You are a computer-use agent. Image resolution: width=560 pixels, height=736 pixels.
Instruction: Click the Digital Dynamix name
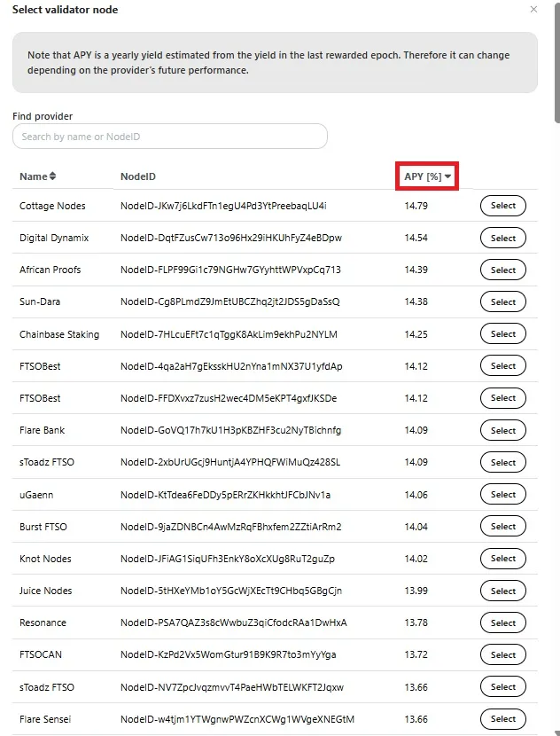54,238
